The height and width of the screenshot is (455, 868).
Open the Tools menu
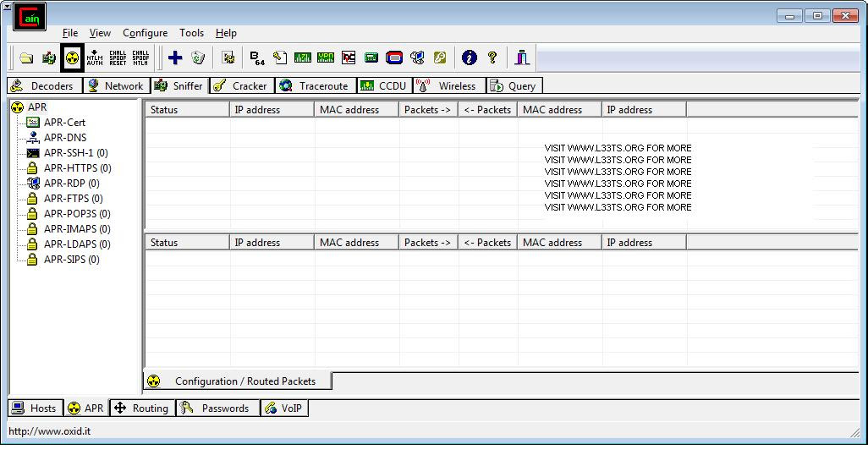[191, 33]
